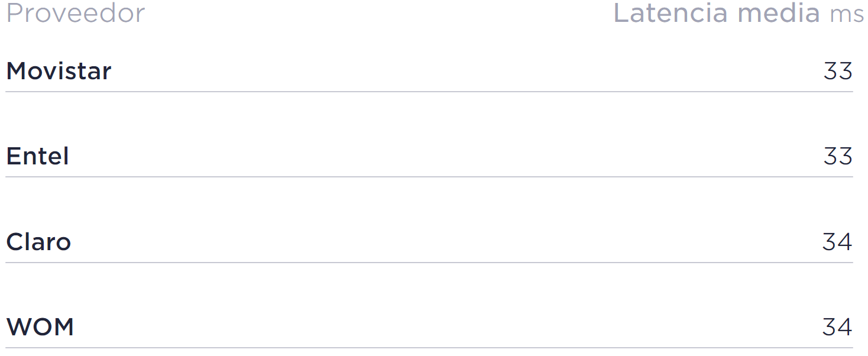Select the Entel provider name
Image resolution: width=868 pixels, height=356 pixels.
[37, 157]
